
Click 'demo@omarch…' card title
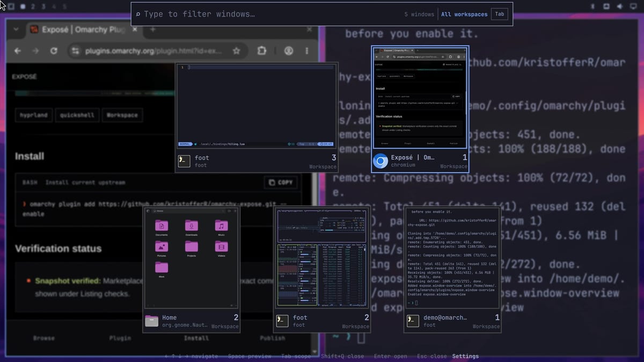(445, 317)
